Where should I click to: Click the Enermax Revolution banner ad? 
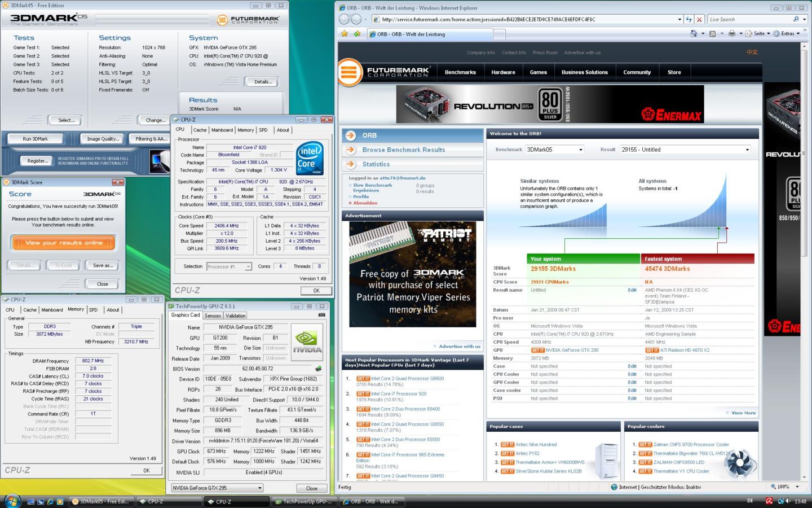pyautogui.click(x=550, y=104)
